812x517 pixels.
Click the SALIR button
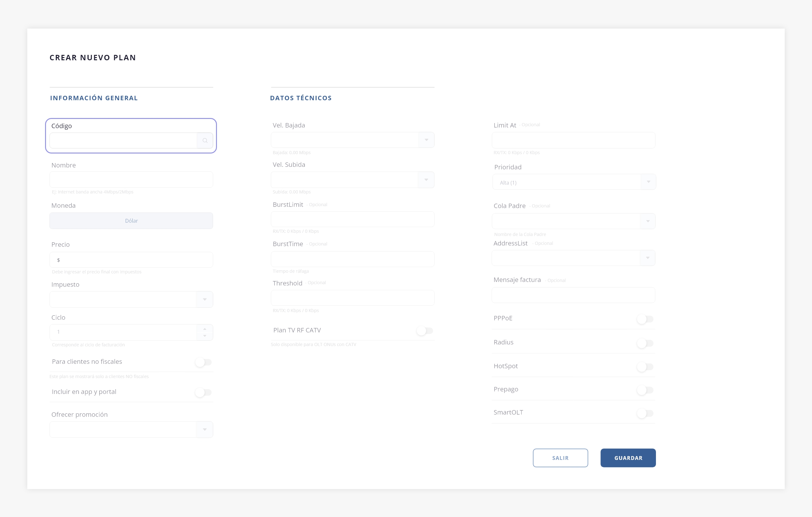pos(560,458)
